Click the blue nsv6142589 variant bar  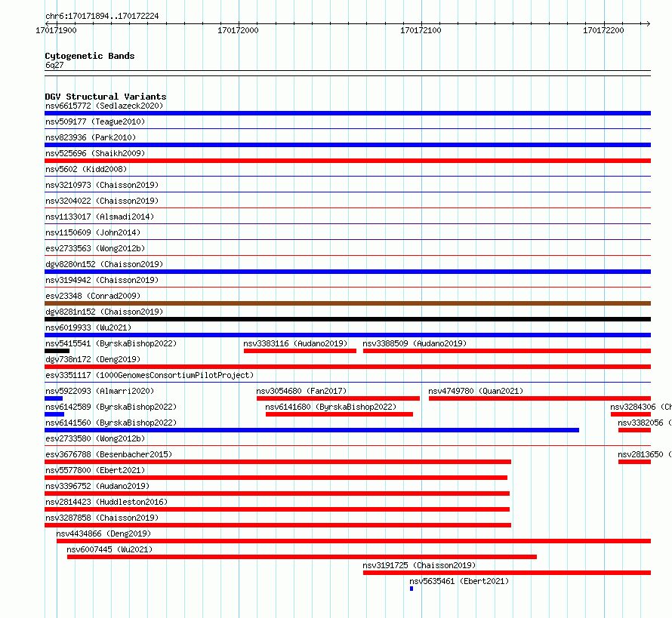[54, 414]
